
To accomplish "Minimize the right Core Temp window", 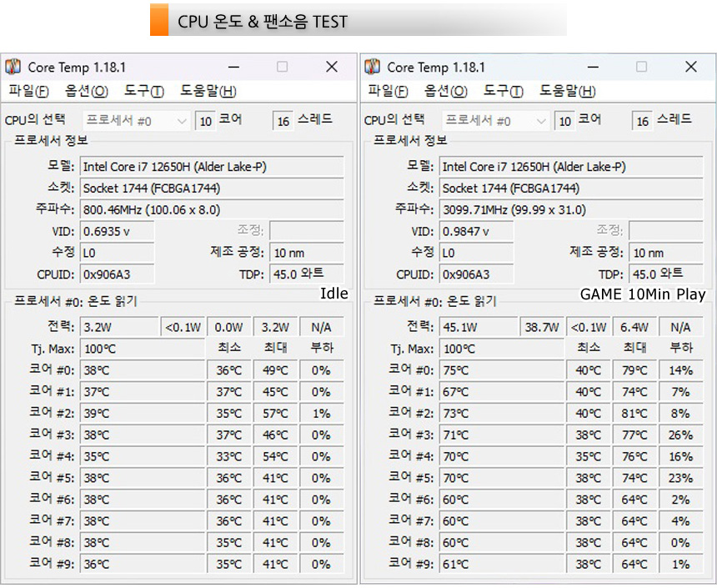I will point(594,68).
